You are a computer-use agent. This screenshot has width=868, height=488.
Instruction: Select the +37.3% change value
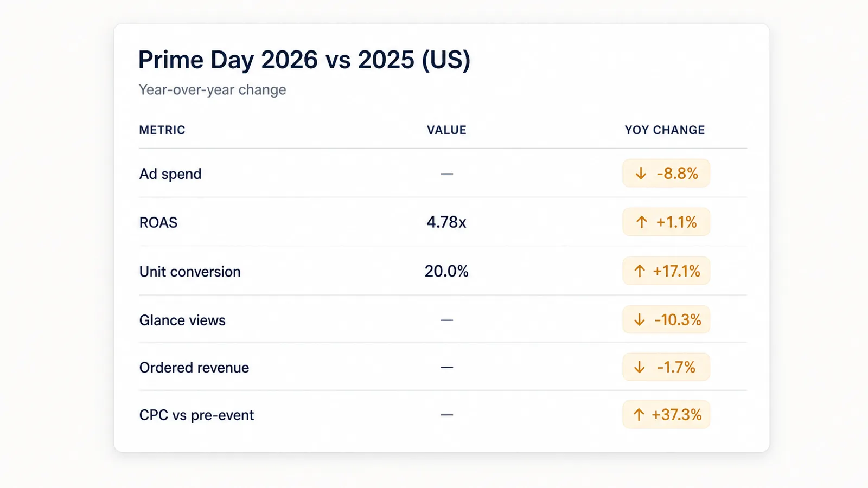pos(676,415)
